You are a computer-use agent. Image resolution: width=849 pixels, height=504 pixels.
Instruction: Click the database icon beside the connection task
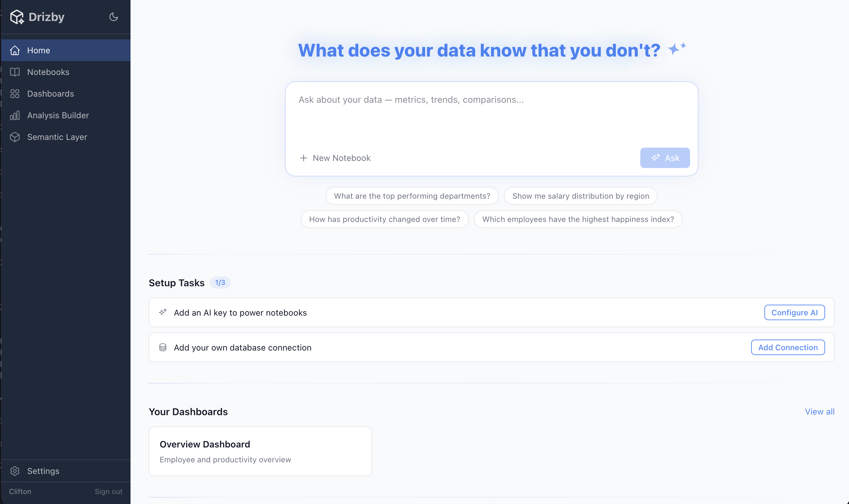click(x=163, y=347)
